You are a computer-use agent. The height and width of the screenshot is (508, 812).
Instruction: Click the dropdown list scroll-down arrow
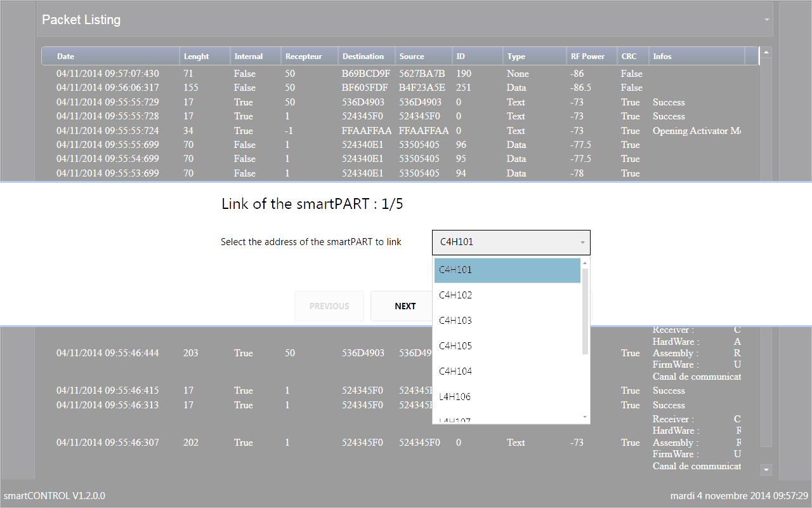(585, 417)
